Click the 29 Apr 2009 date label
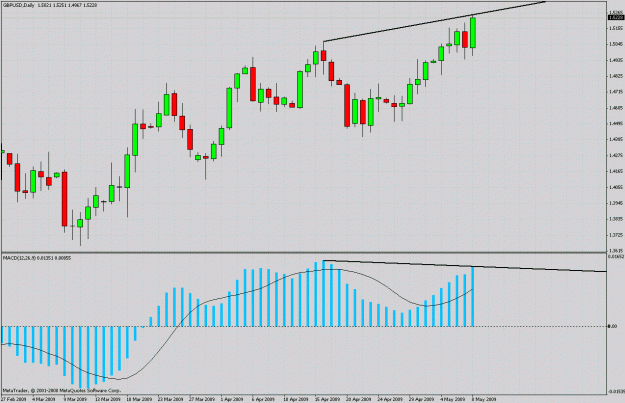625x403 pixels. click(421, 399)
